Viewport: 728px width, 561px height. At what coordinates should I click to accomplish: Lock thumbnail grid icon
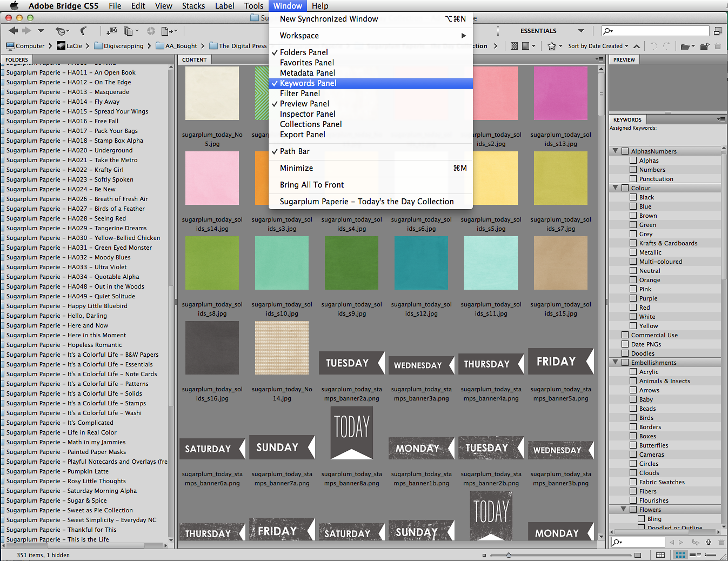(660, 555)
